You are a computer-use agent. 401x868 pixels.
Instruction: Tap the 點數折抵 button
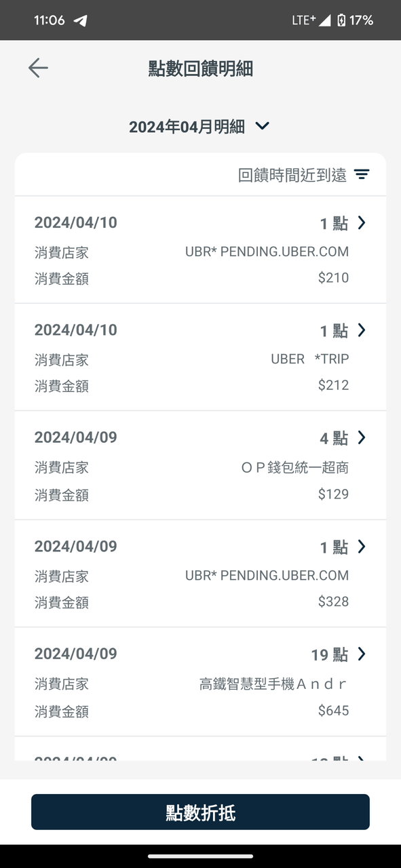point(200,811)
